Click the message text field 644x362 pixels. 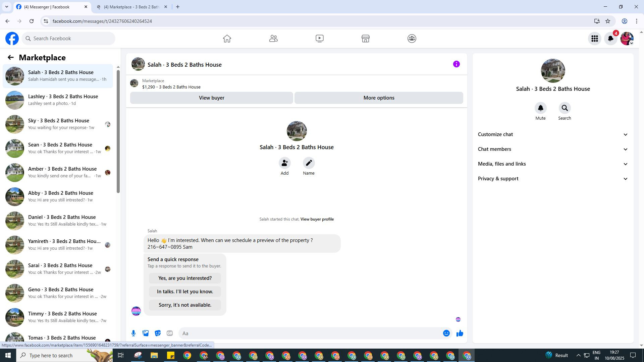coord(310,333)
